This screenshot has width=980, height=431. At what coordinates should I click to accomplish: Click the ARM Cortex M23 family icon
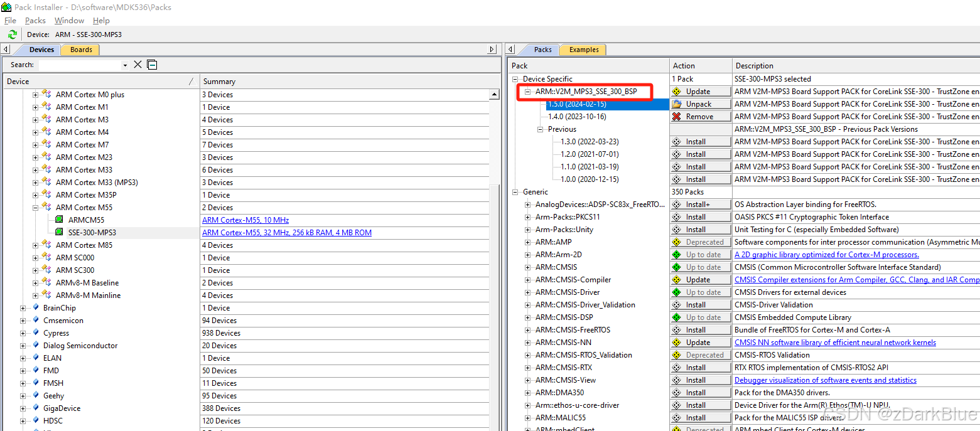click(46, 157)
